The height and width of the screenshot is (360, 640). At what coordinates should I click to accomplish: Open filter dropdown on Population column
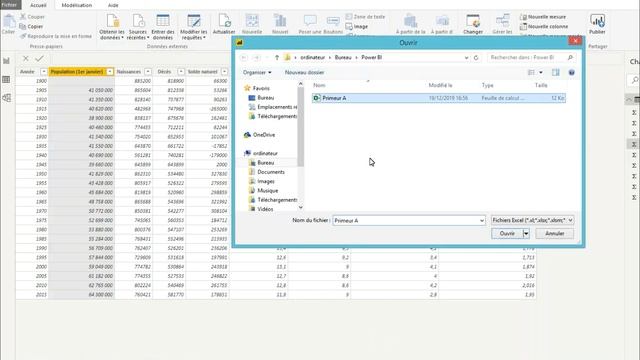[110, 72]
